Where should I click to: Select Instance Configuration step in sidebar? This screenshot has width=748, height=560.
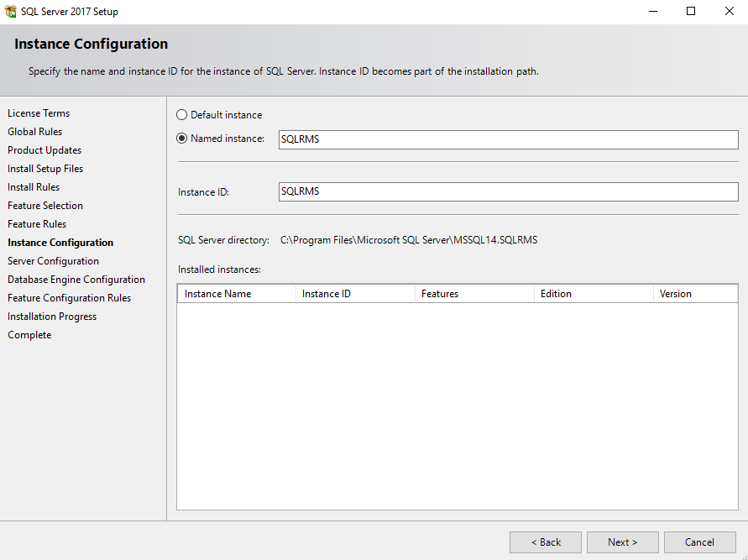[60, 243]
